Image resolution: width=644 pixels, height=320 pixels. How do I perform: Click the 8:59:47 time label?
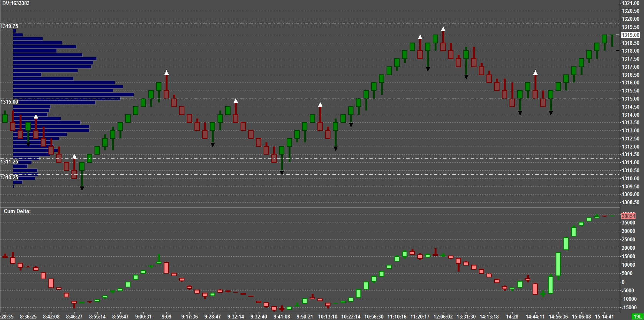[120, 317]
